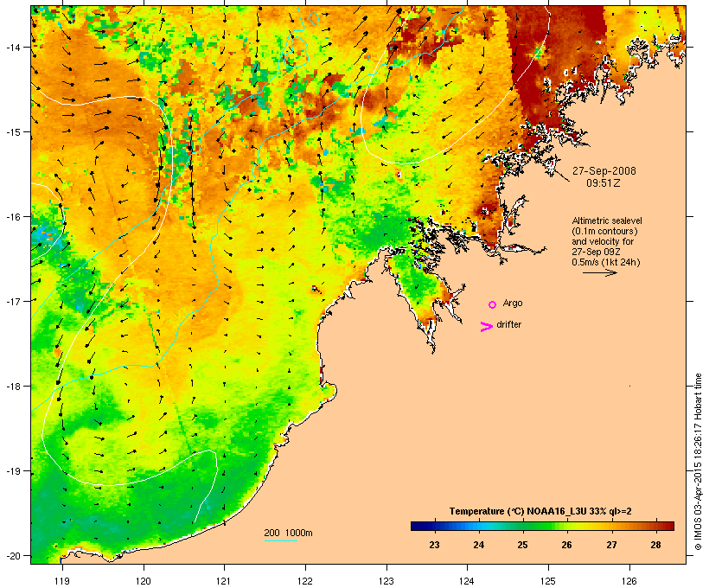This screenshot has height=588, width=709.
Task: Click the '-17' latitude axis label
Action: click(x=12, y=301)
